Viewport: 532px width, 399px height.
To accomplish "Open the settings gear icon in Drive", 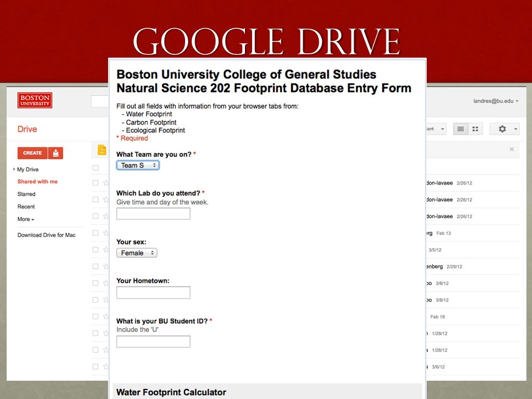I will click(502, 129).
